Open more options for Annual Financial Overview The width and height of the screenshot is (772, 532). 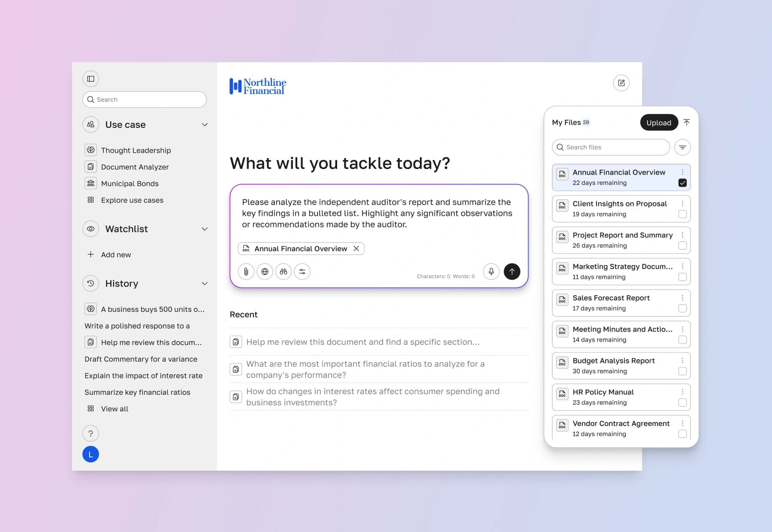pos(682,172)
